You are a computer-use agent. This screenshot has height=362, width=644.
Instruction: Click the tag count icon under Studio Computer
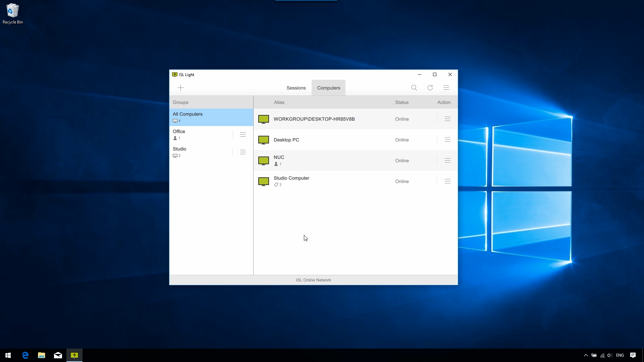276,185
